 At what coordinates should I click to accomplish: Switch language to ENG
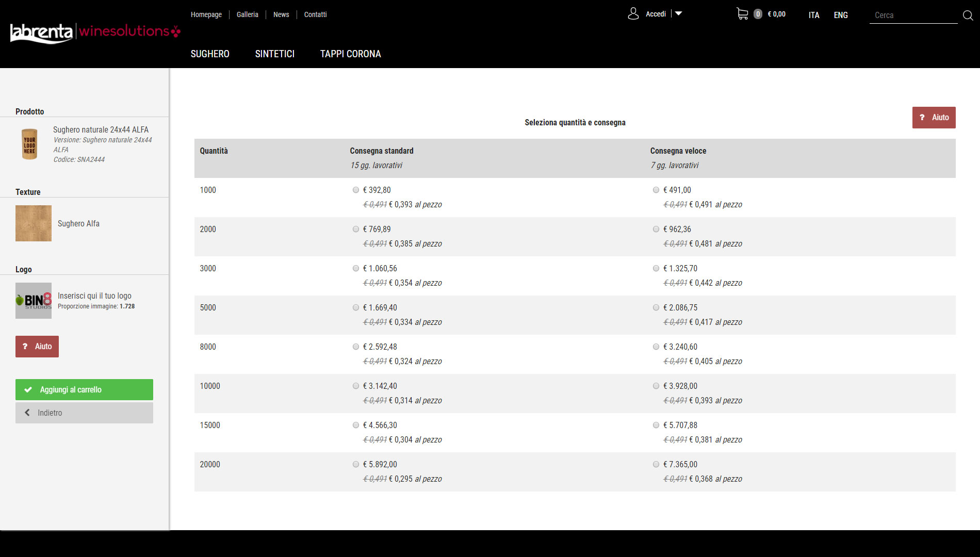pyautogui.click(x=840, y=15)
